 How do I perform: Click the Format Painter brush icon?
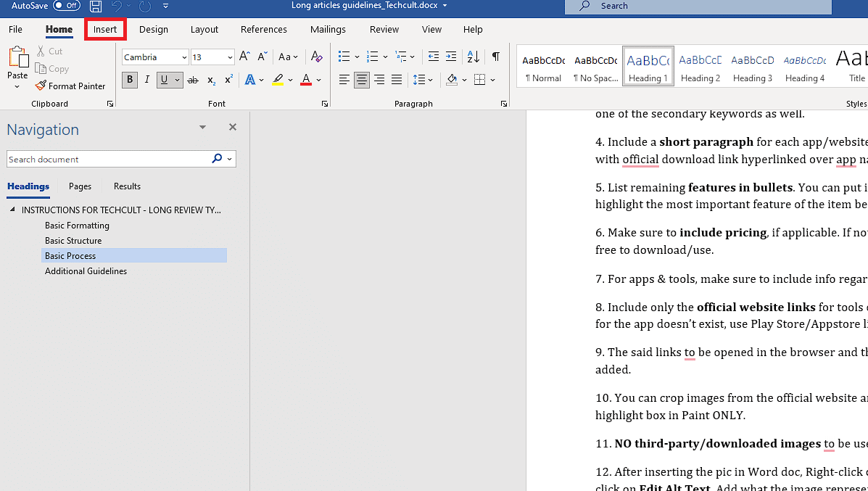(41, 86)
